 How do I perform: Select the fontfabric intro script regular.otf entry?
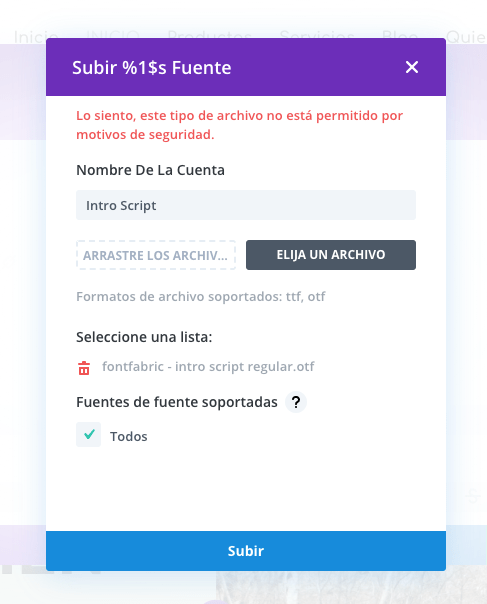[208, 366]
